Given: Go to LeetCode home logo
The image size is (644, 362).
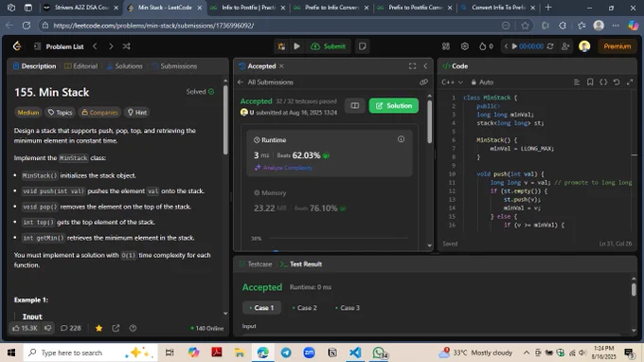Looking at the screenshot, I should pyautogui.click(x=17, y=46).
